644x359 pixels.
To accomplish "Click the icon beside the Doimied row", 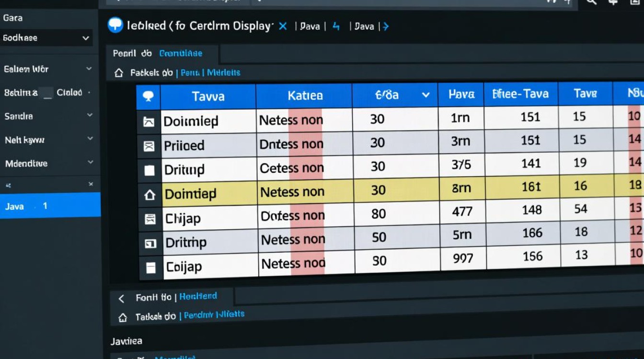I will click(149, 122).
